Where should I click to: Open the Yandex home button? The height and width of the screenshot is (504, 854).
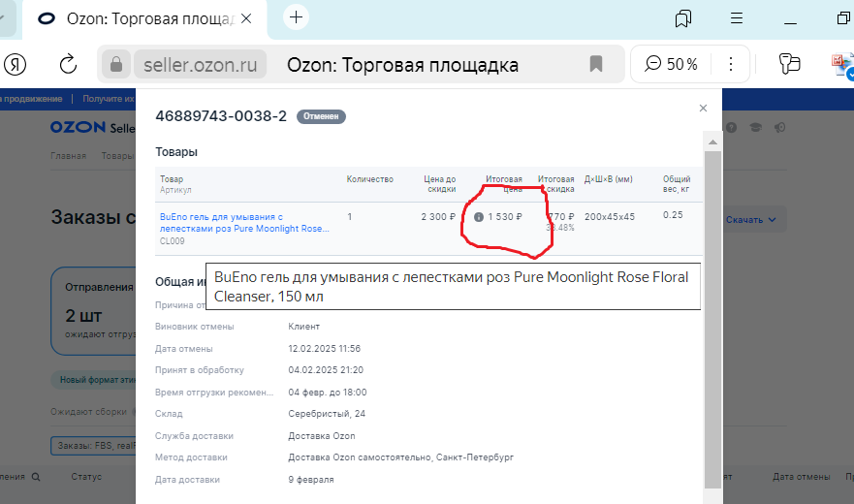16,64
